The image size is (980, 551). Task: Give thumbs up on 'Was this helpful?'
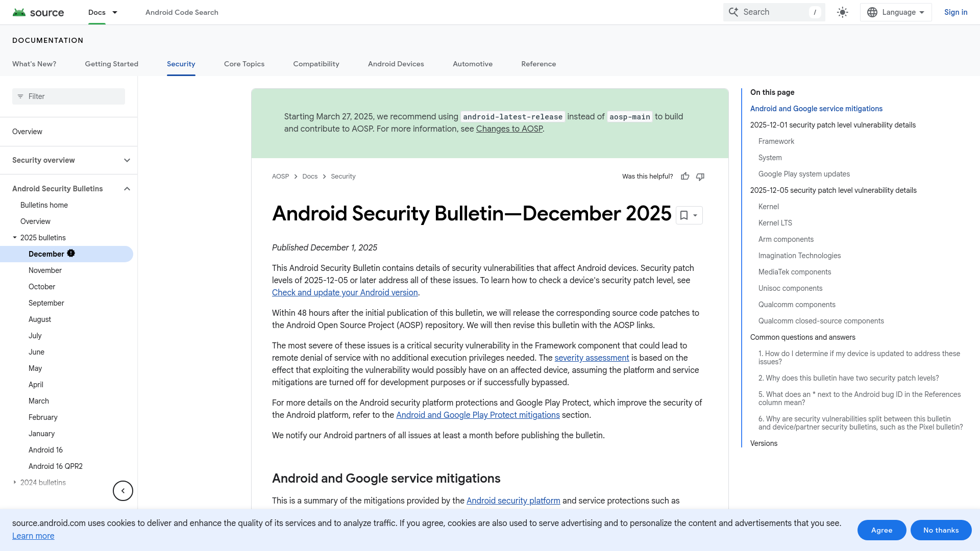tap(685, 176)
